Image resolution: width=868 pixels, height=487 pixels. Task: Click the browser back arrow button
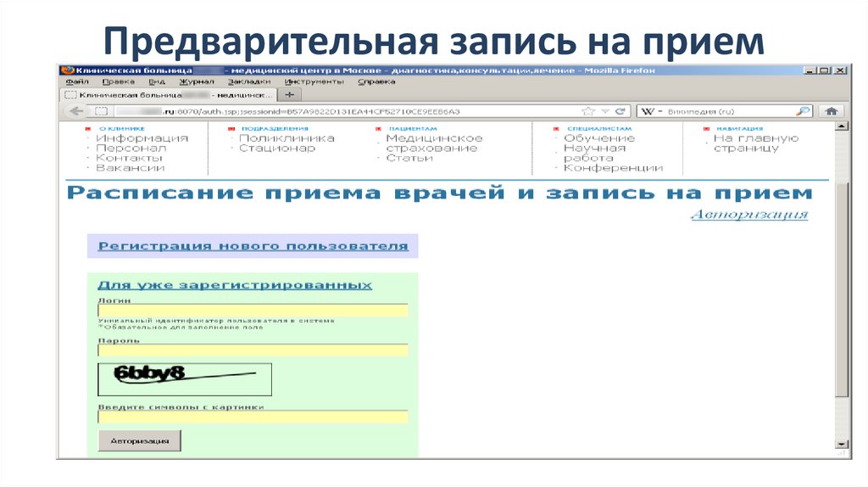(x=75, y=111)
